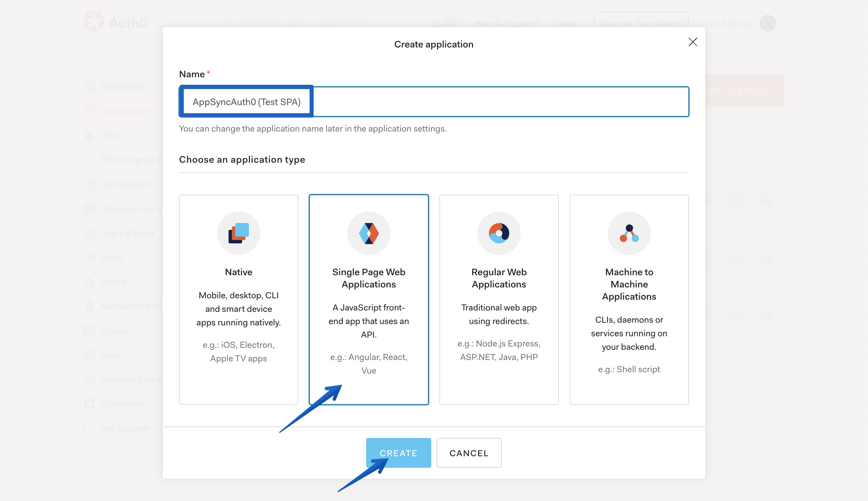Click the Single Page Web Applications diamond icon
Screen dimensions: 868x501
pyautogui.click(x=369, y=233)
